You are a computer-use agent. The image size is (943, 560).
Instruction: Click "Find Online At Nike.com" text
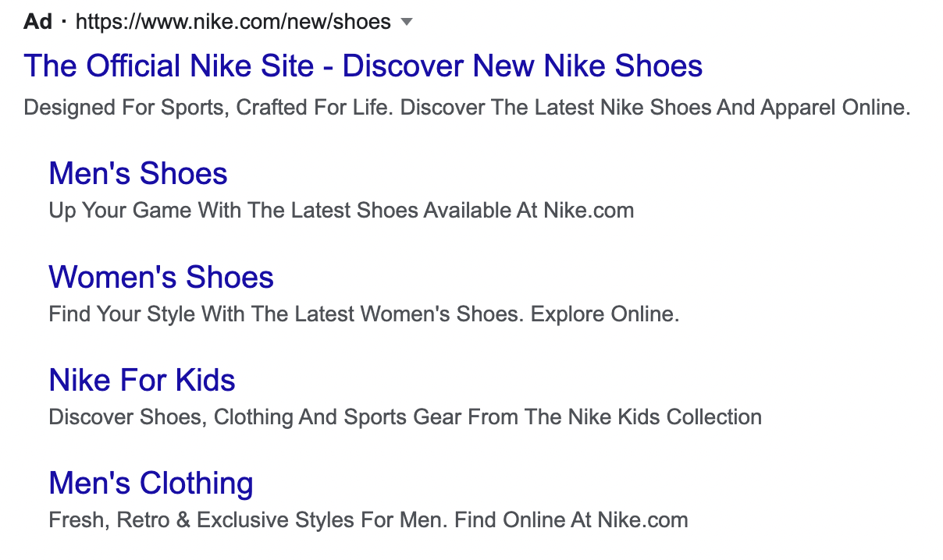[571, 519]
